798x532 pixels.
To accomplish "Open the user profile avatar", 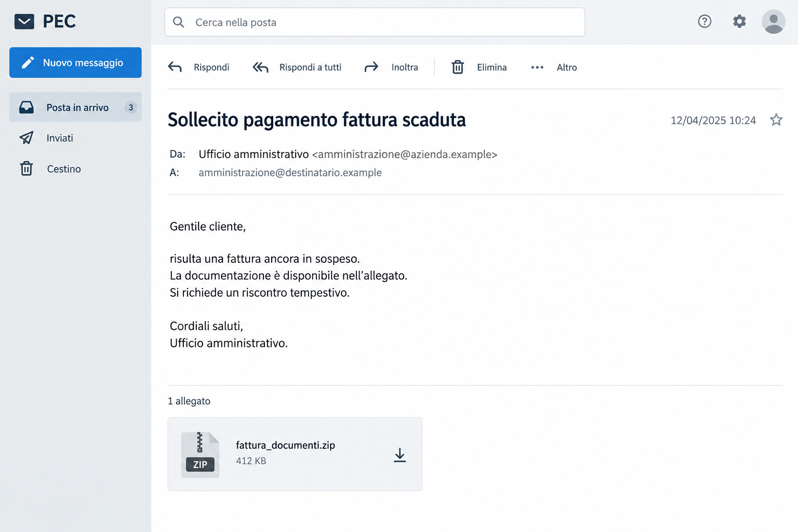I will [x=774, y=21].
